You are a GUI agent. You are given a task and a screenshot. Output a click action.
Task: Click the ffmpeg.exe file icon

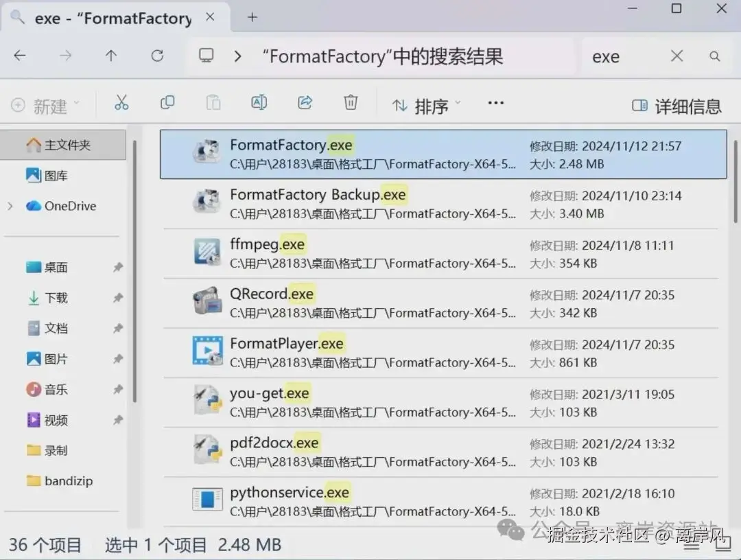tap(207, 251)
